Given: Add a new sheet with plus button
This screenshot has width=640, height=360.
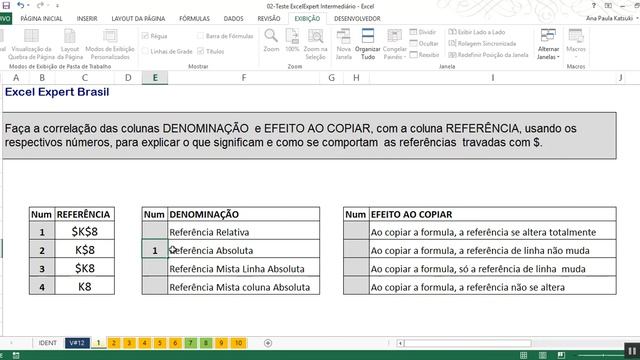Looking at the screenshot, I should [268, 343].
